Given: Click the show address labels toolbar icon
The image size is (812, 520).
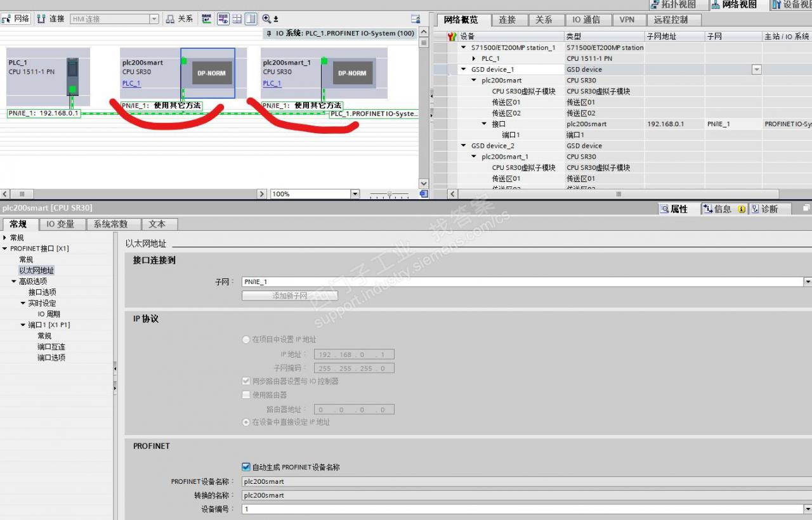Looking at the screenshot, I should point(207,19).
